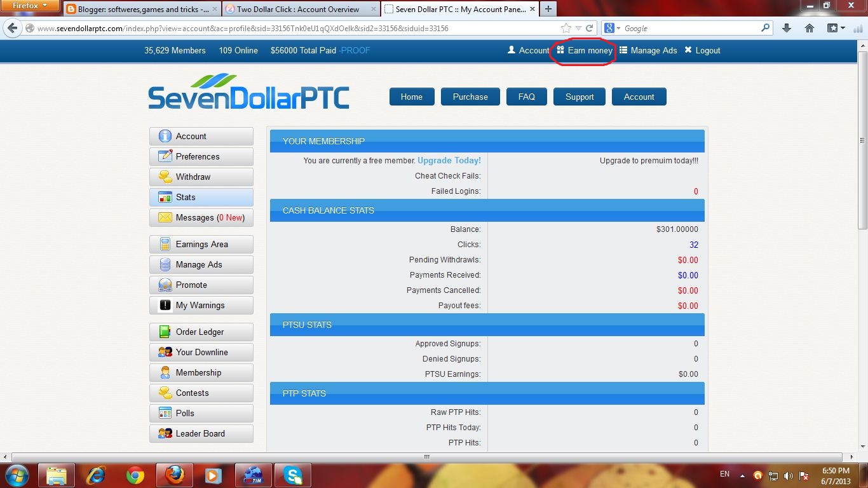Click the balance value $301.00000

[677, 229]
